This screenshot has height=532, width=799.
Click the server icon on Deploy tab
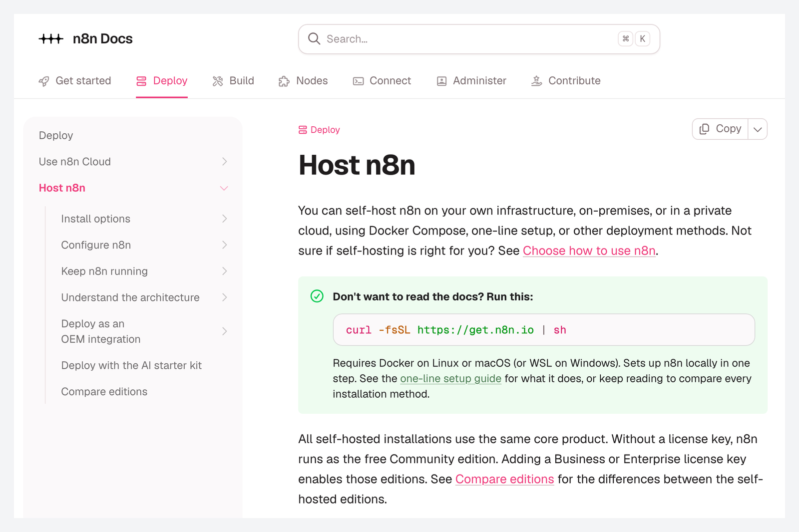pyautogui.click(x=141, y=81)
